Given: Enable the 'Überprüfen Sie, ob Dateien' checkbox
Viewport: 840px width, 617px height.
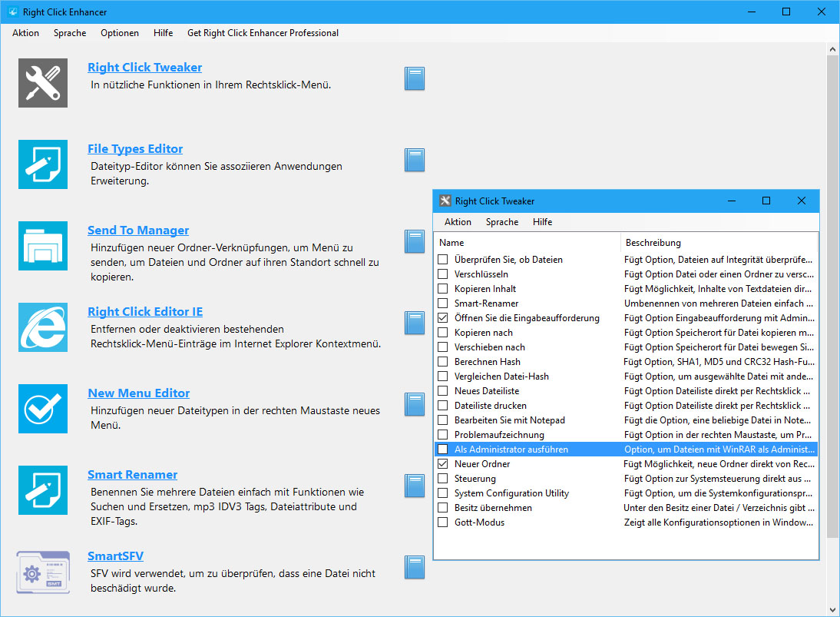Looking at the screenshot, I should 442,260.
